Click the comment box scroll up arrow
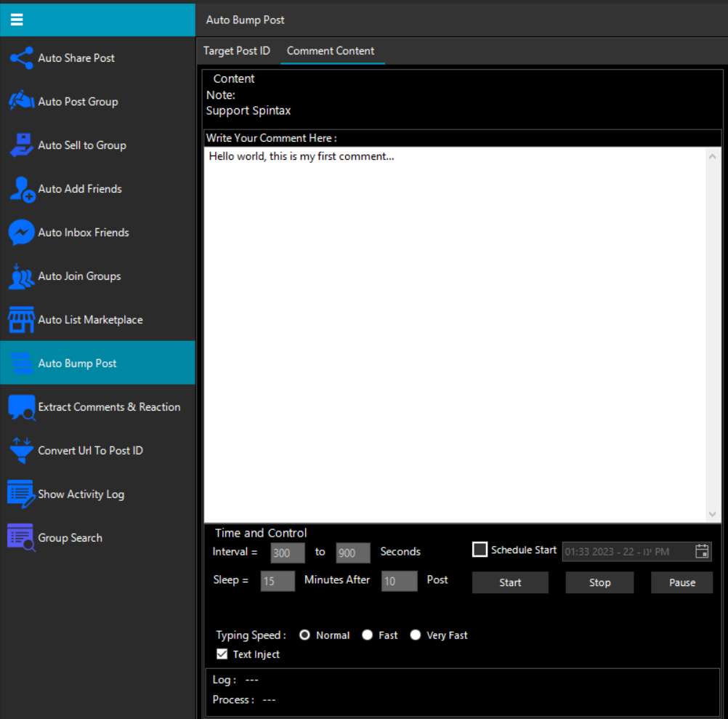 (x=712, y=156)
